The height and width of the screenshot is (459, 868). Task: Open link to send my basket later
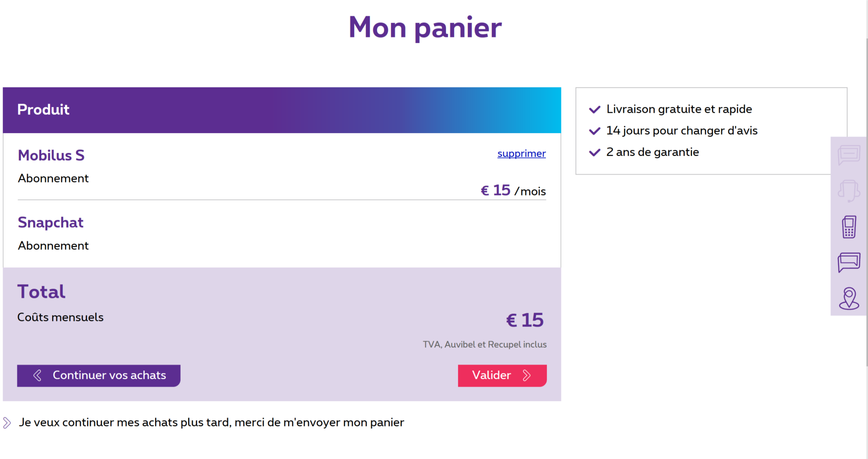211,422
